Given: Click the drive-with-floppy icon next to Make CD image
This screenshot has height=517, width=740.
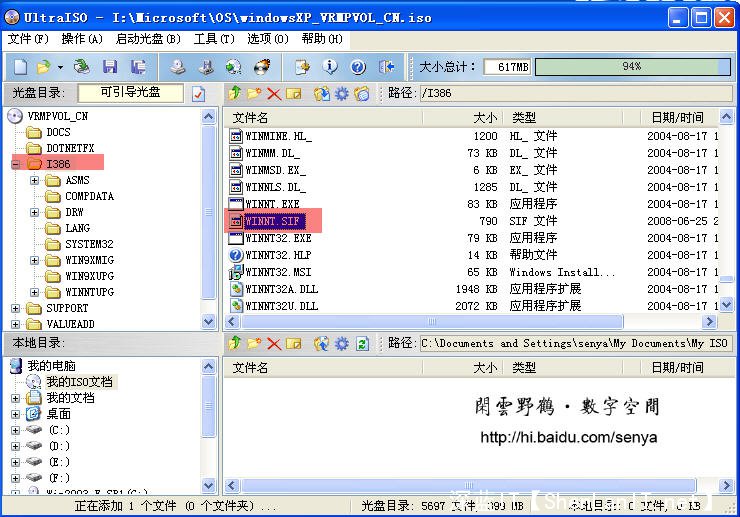Looking at the screenshot, I should coord(206,67).
